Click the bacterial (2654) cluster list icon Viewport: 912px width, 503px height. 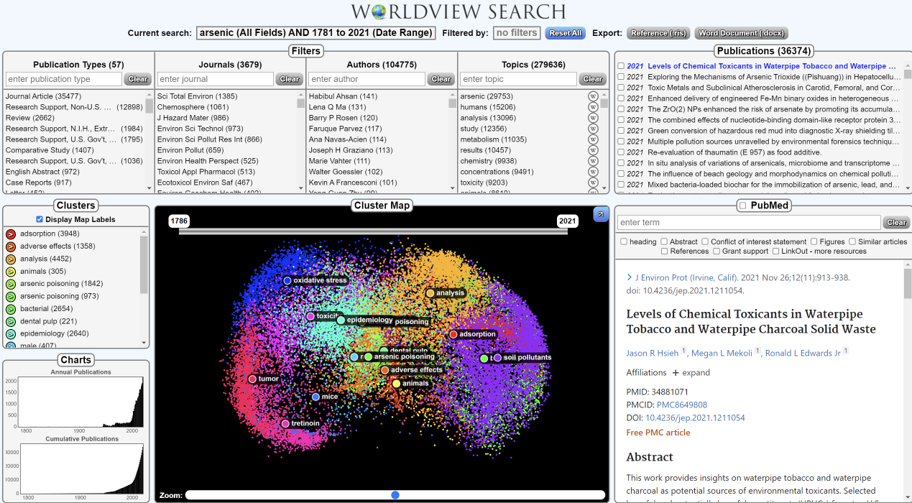(10, 309)
